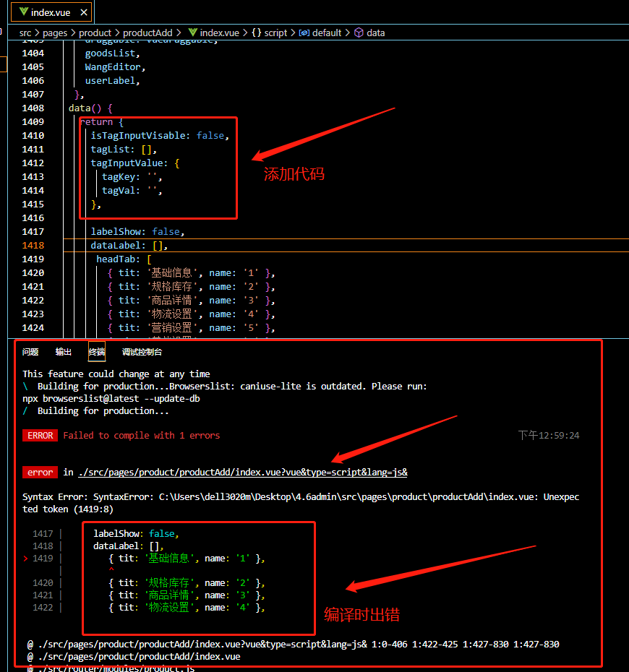The height and width of the screenshot is (672, 629).
Task: Click the Vue file icon in breadcrumbs
Action: pyautogui.click(x=193, y=33)
